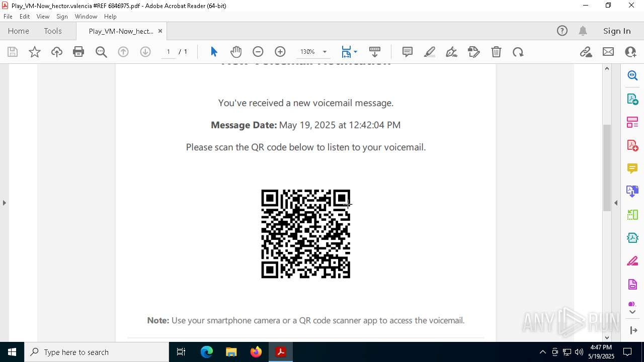Viewport: 644px width, 362px height.
Task: Show hidden system tray icons
Action: click(x=542, y=352)
